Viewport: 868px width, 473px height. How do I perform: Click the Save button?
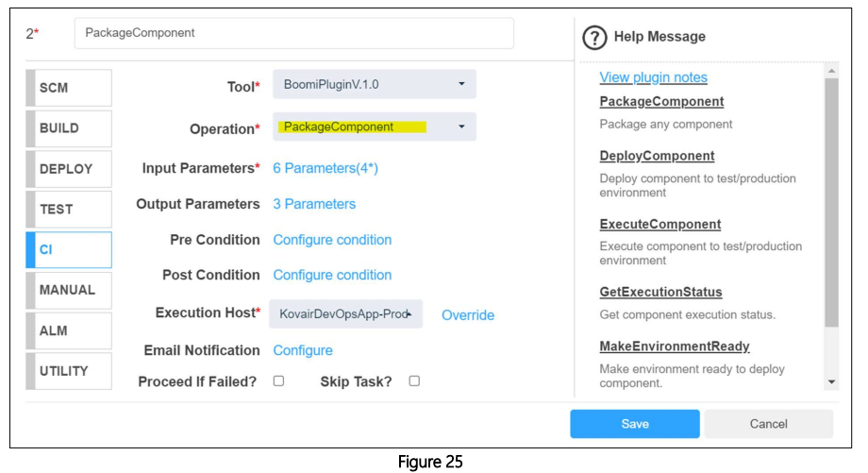coord(634,424)
